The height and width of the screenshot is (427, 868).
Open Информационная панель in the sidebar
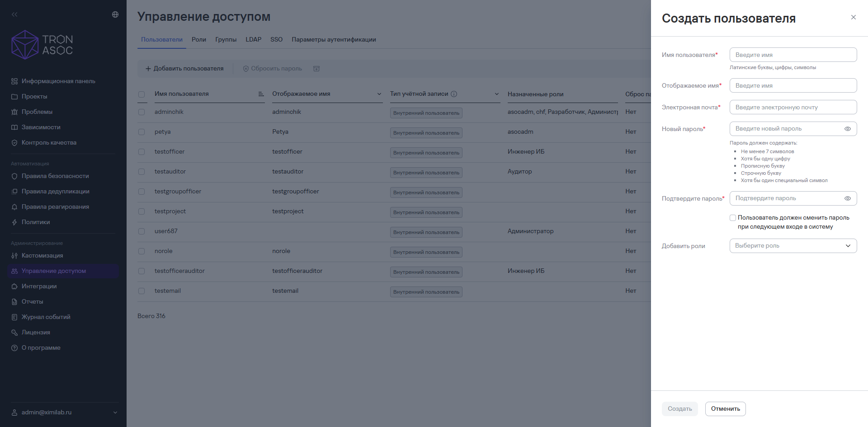pos(58,81)
